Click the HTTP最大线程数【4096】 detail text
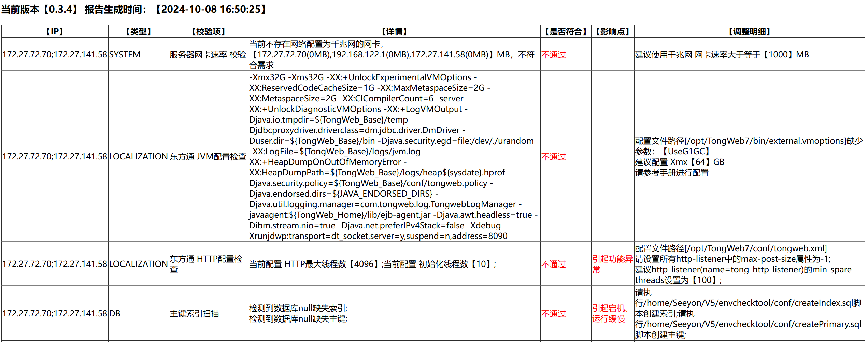Image resolution: width=868 pixels, height=342 pixels. click(373, 264)
